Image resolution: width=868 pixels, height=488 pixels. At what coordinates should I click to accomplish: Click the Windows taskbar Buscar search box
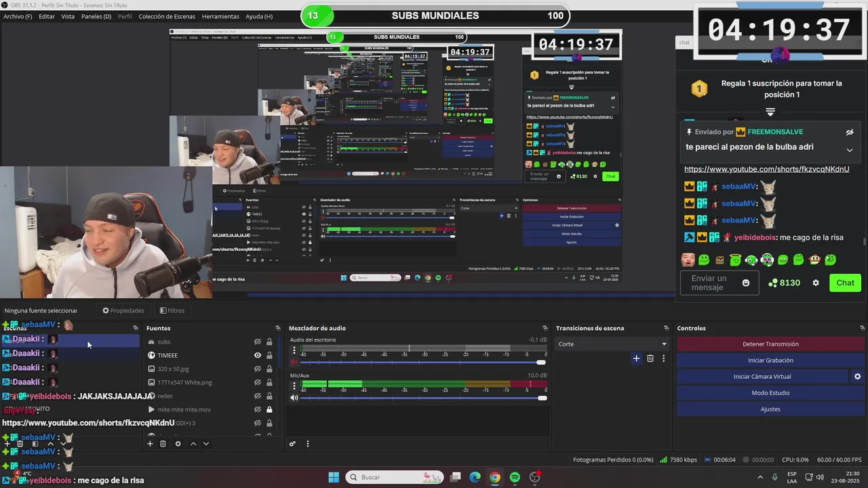coord(395,477)
